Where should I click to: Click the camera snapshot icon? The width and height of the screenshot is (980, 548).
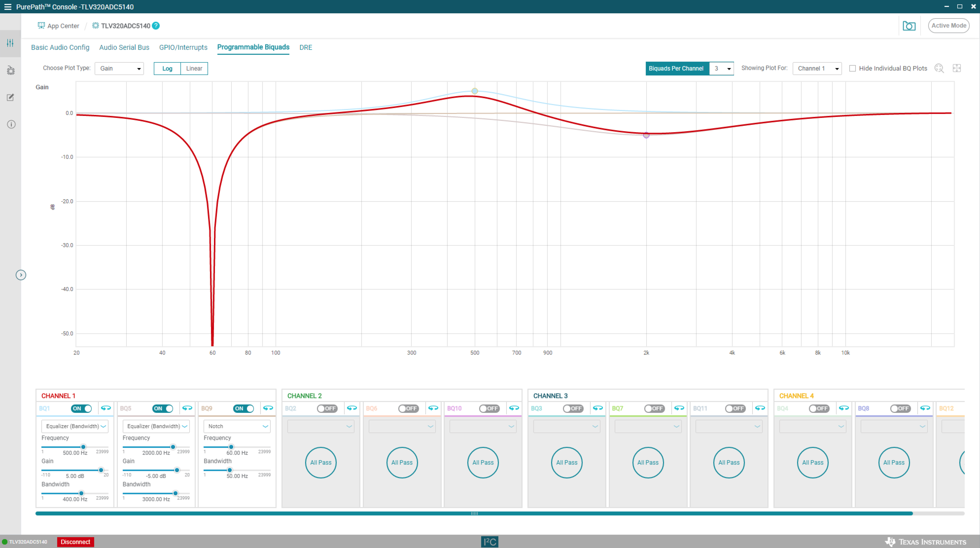(909, 26)
